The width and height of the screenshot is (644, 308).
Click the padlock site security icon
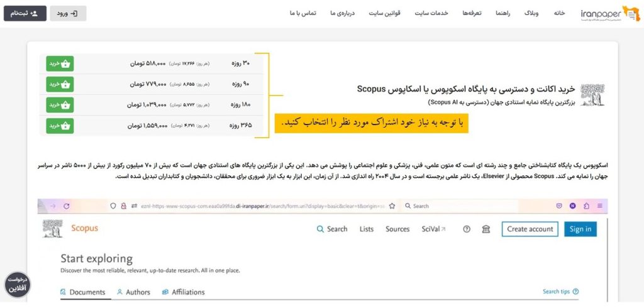pos(123,206)
